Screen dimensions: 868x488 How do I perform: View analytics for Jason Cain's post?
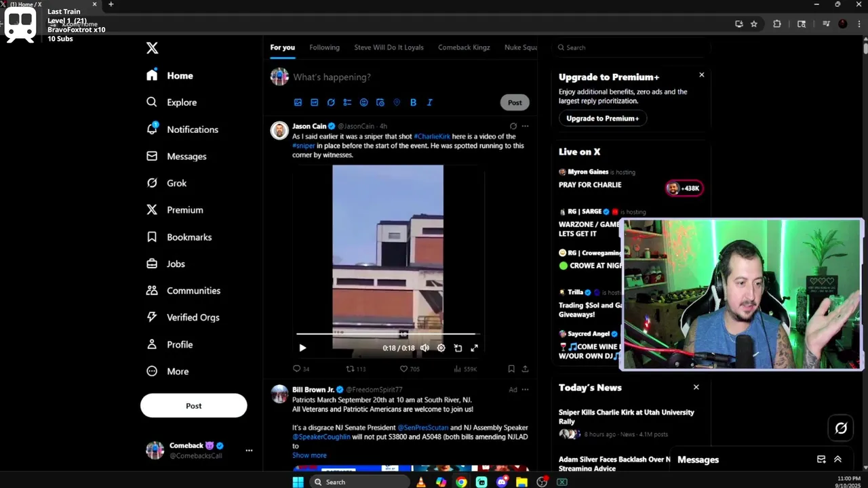click(465, 369)
